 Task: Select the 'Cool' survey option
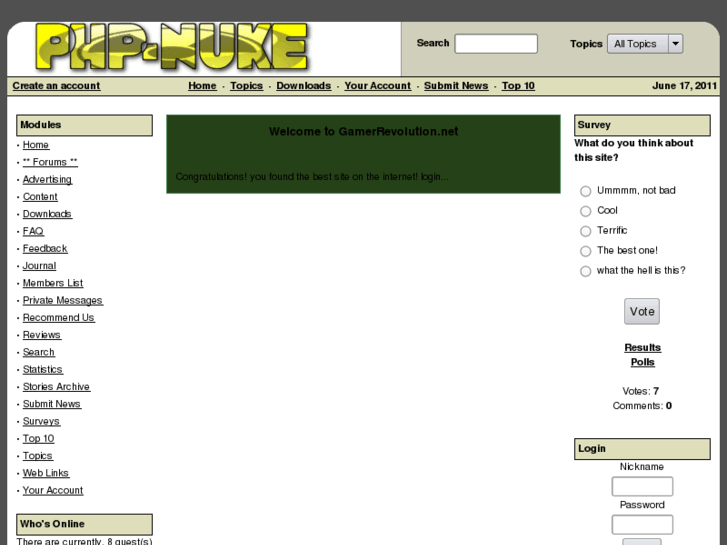(586, 211)
